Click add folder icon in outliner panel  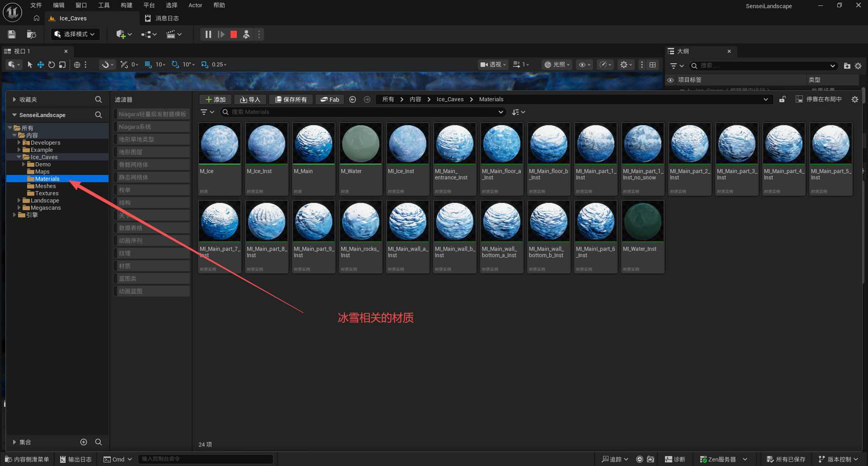click(847, 66)
